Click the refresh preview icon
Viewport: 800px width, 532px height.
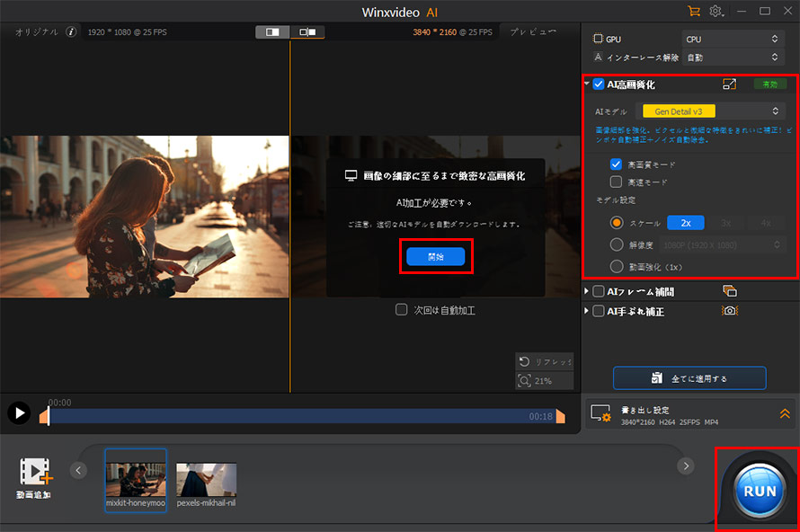(524, 361)
